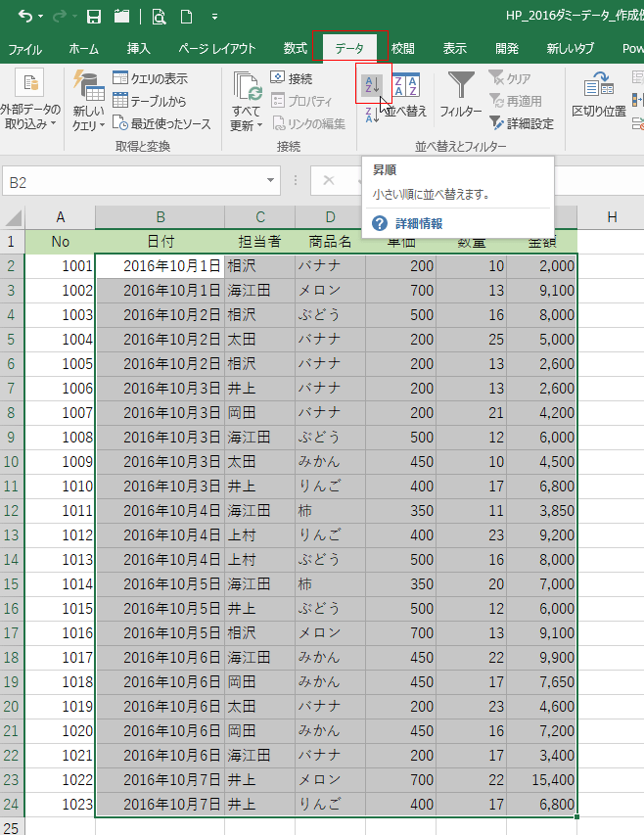The image size is (644, 835).
Task: Open the 数式 ribbon tab
Action: pos(295,48)
